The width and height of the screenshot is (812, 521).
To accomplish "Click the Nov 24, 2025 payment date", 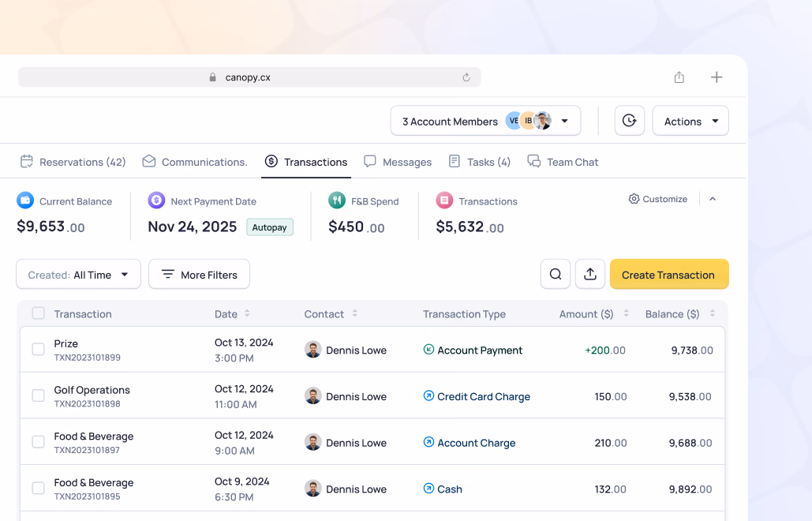I will pyautogui.click(x=192, y=227).
